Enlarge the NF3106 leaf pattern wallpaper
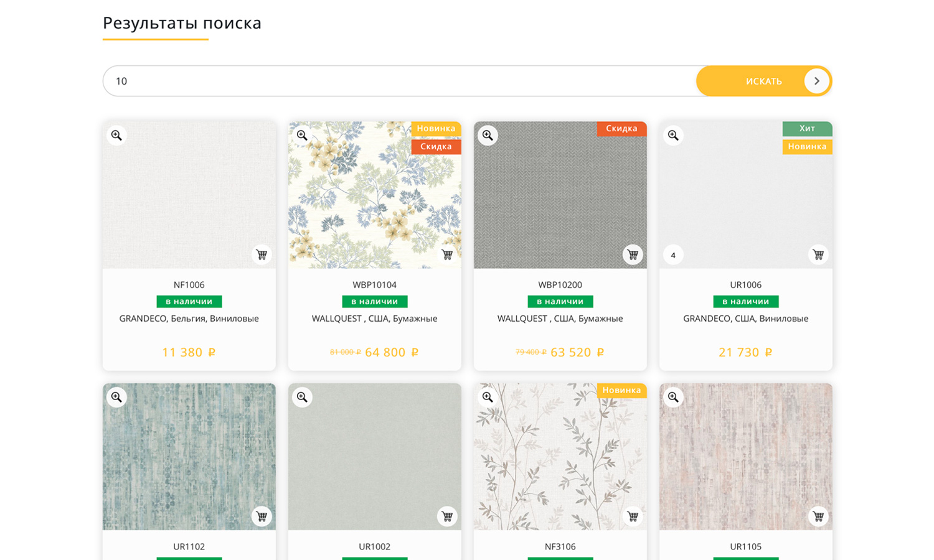This screenshot has width=934, height=560. pos(488,397)
